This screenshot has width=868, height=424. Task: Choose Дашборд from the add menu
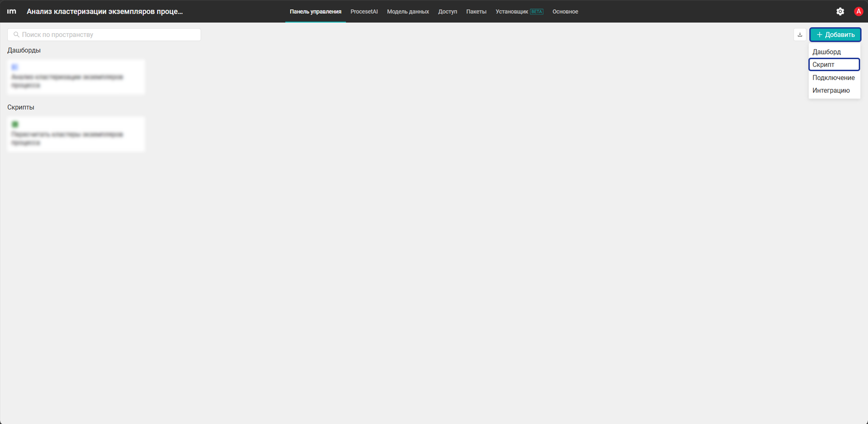click(x=834, y=52)
